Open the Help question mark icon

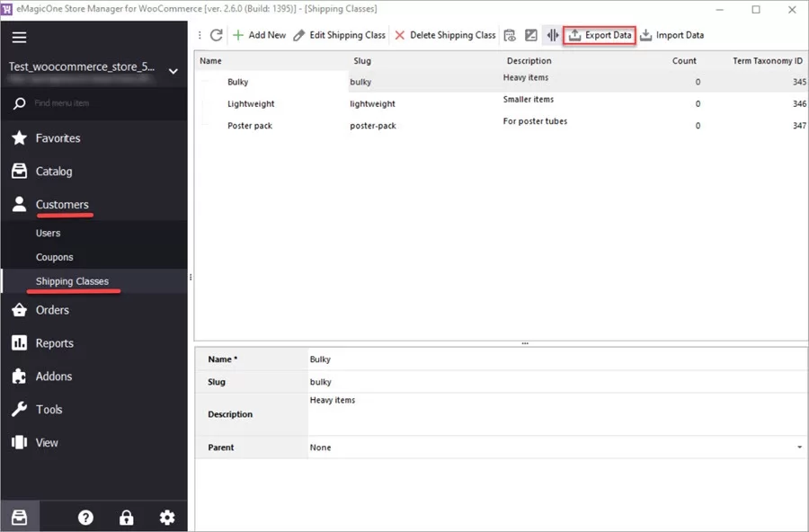(85, 517)
